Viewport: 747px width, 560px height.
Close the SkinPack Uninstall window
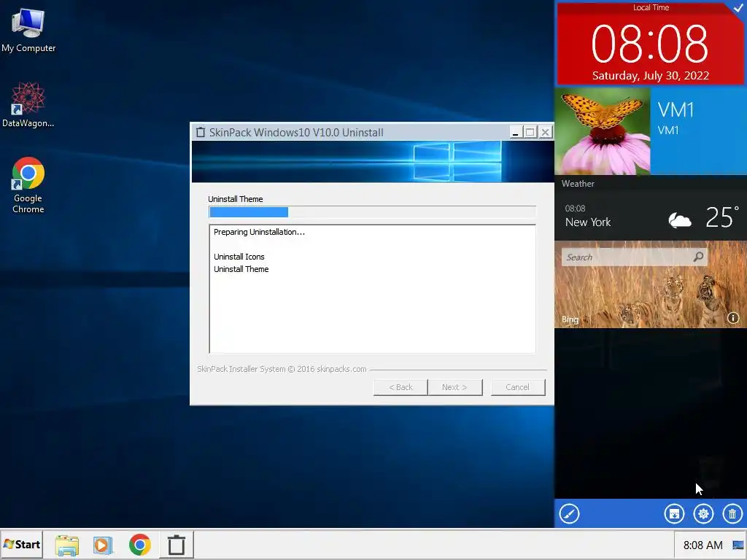pos(546,132)
